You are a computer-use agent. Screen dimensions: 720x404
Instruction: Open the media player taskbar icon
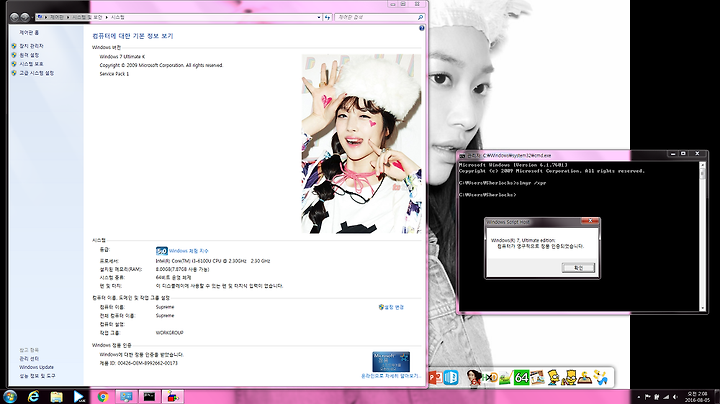[79, 397]
